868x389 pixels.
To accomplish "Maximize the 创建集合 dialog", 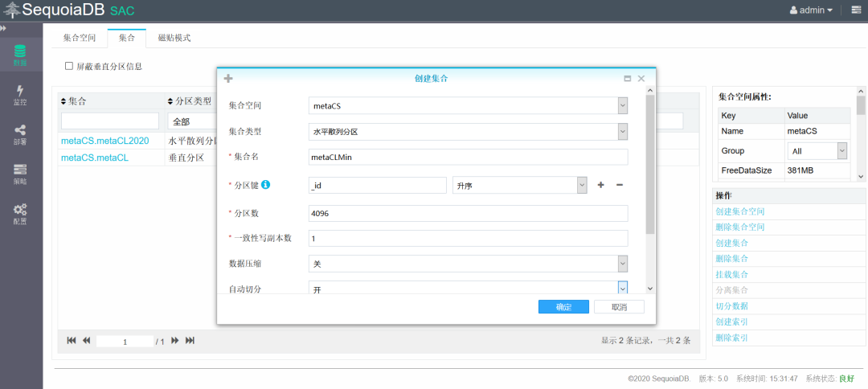I will [627, 79].
